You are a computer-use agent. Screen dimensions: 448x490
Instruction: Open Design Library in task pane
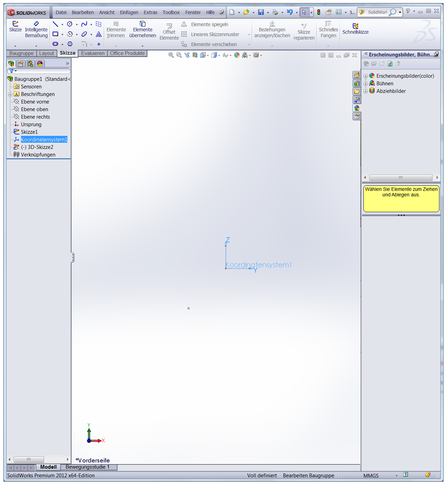click(357, 83)
